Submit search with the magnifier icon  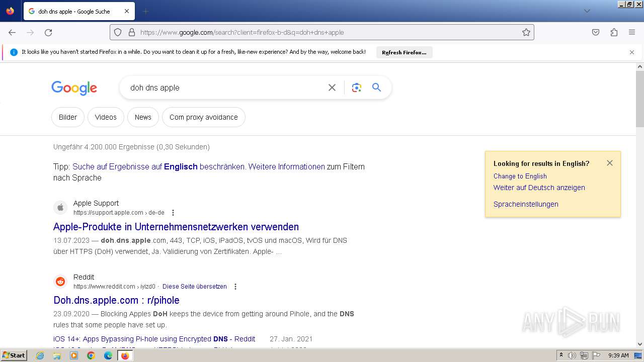[x=376, y=87]
